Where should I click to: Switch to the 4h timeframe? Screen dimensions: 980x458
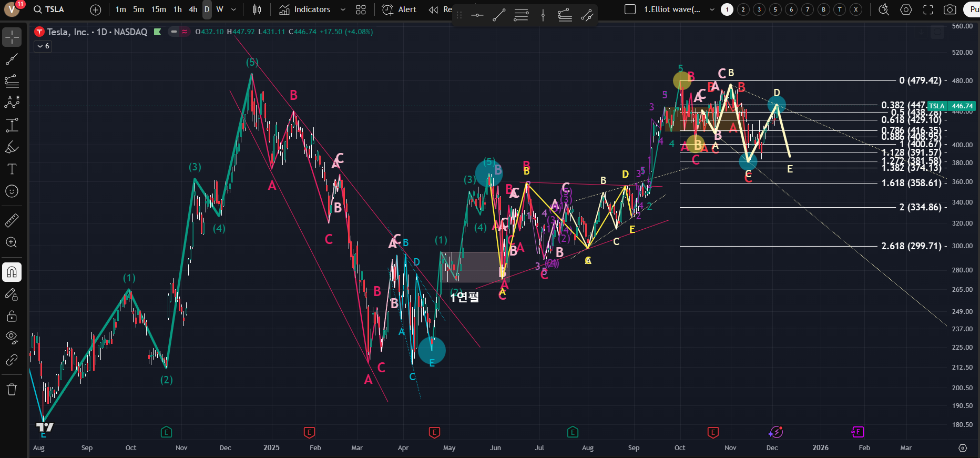click(x=193, y=9)
